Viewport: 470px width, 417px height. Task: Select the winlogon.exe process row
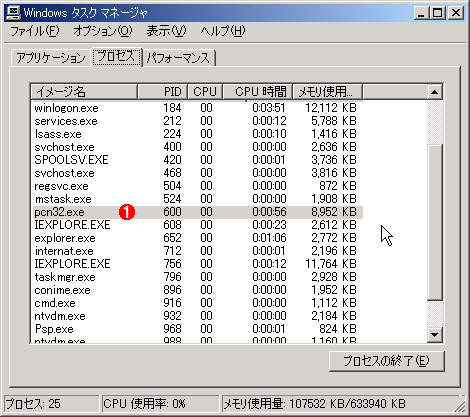(x=197, y=108)
